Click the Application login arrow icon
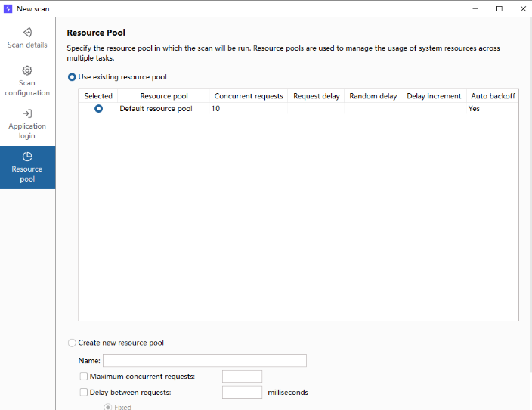This screenshot has width=532, height=410. tap(27, 113)
